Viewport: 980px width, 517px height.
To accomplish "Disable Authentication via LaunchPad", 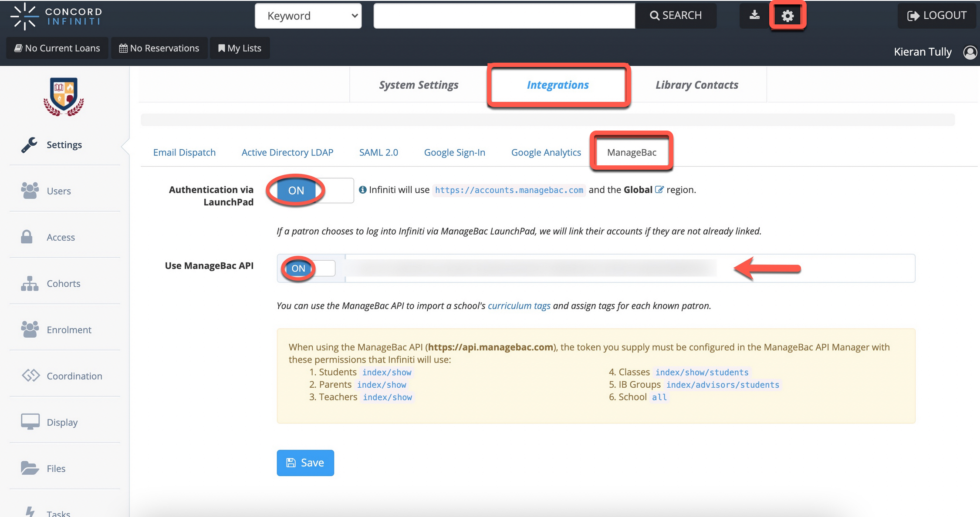I will pyautogui.click(x=296, y=190).
